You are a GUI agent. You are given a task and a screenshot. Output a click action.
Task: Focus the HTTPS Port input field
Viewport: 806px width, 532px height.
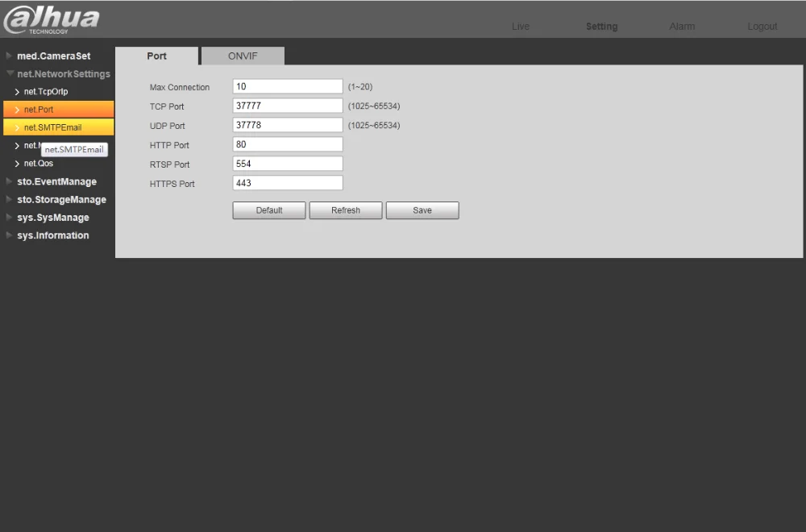pyautogui.click(x=288, y=183)
